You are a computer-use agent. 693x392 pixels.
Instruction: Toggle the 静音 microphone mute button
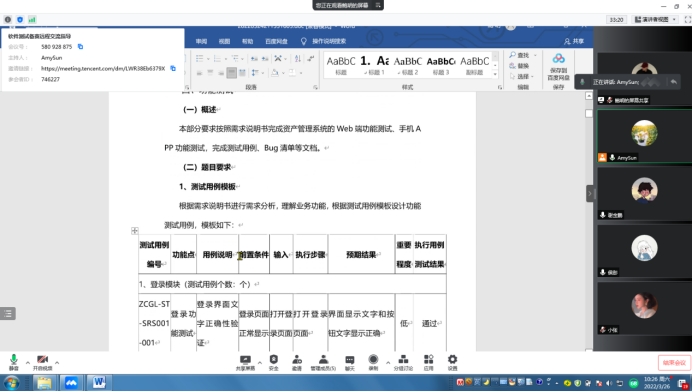click(x=14, y=362)
